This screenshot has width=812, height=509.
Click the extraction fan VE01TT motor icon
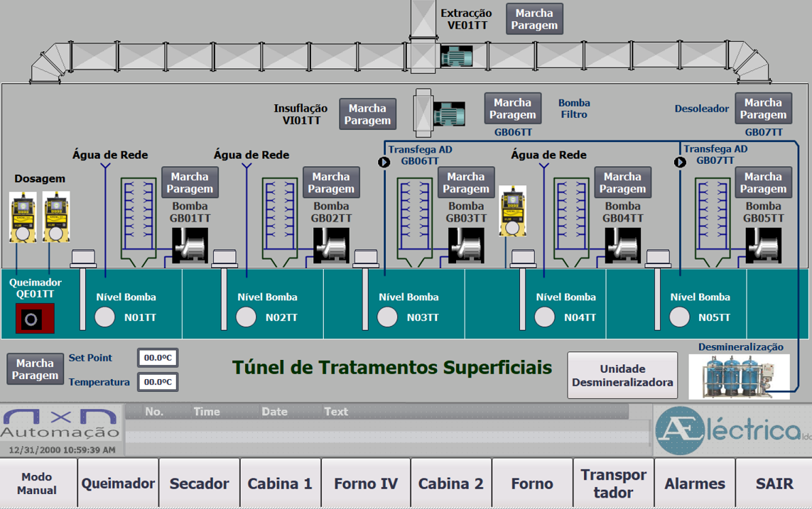[456, 56]
